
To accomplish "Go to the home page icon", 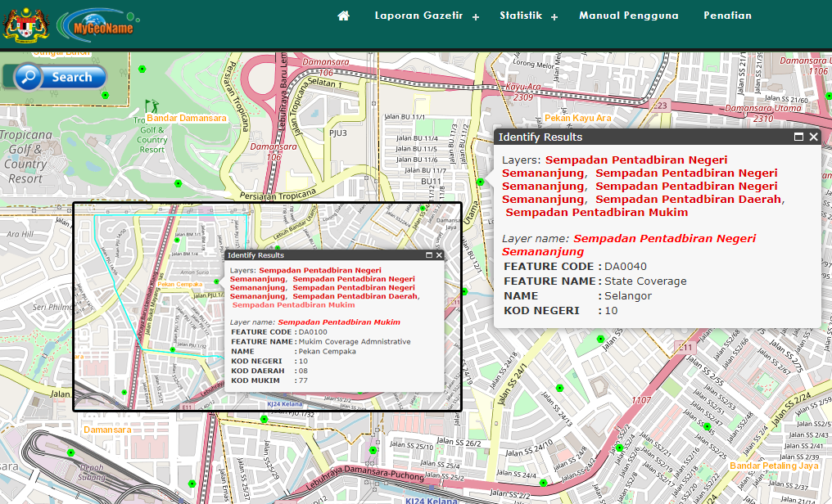I will tap(343, 16).
